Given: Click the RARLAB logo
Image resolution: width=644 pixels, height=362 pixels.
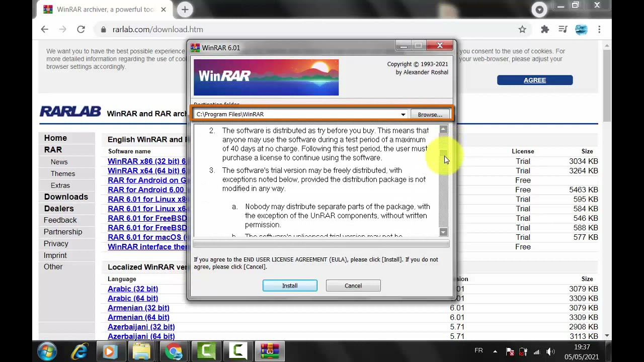Looking at the screenshot, I should 70,112.
